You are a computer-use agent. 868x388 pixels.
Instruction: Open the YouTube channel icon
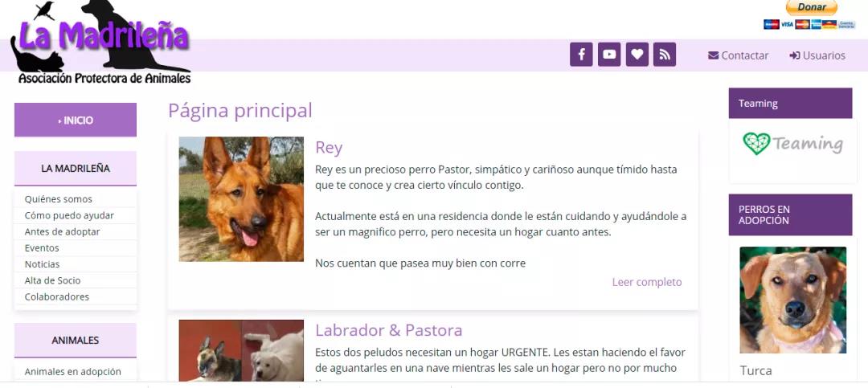click(609, 55)
